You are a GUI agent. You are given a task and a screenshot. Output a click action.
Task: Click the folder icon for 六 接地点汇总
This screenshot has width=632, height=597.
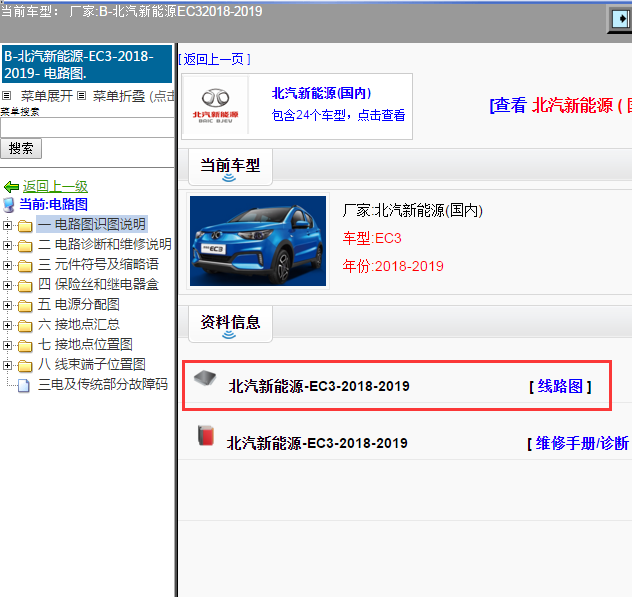coord(25,326)
